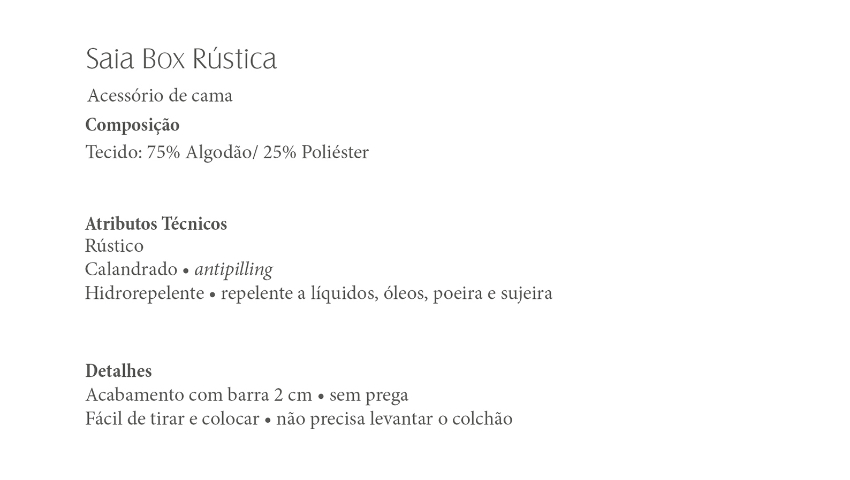Click the word 'Tecido:' in composition
Screen dimensions: 850x480
(x=114, y=152)
